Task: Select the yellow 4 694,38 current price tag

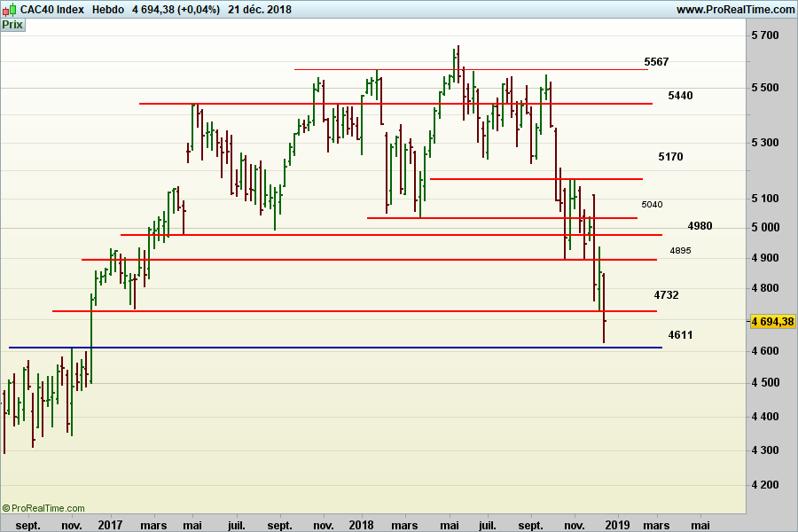Action: 772,322
